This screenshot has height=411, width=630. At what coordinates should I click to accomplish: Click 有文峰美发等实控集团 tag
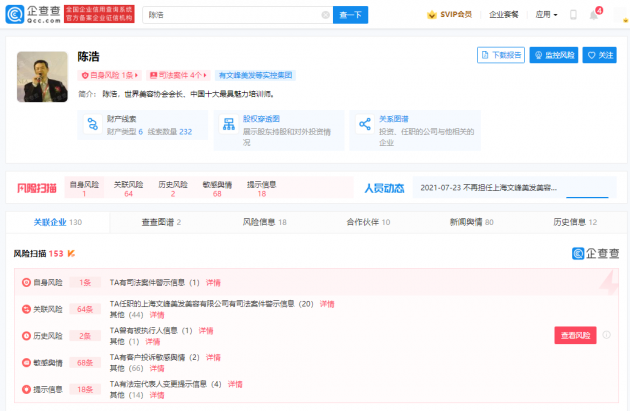pyautogui.click(x=256, y=75)
